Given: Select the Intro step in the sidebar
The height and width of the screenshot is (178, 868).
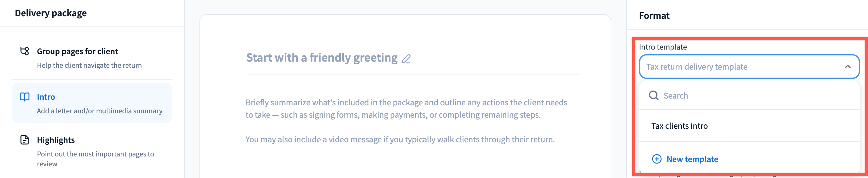Looking at the screenshot, I should [x=46, y=97].
